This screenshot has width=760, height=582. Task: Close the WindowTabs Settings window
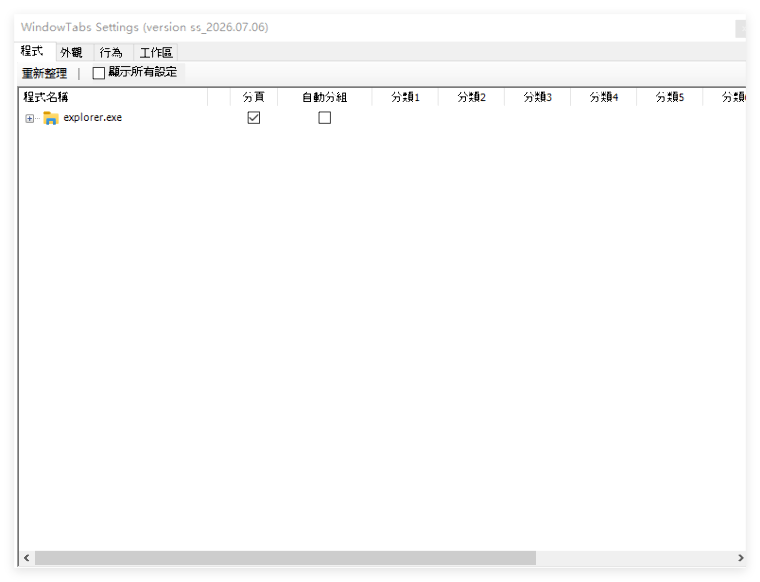click(741, 29)
